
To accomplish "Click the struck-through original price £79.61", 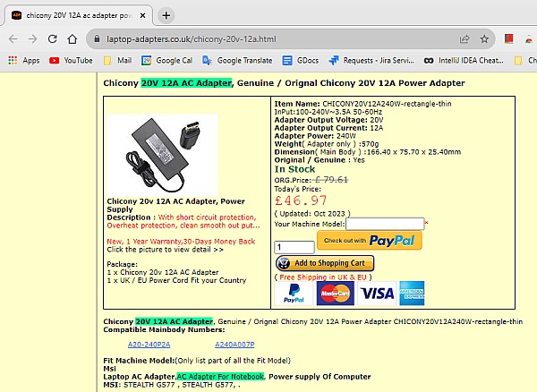I will pyautogui.click(x=331, y=180).
